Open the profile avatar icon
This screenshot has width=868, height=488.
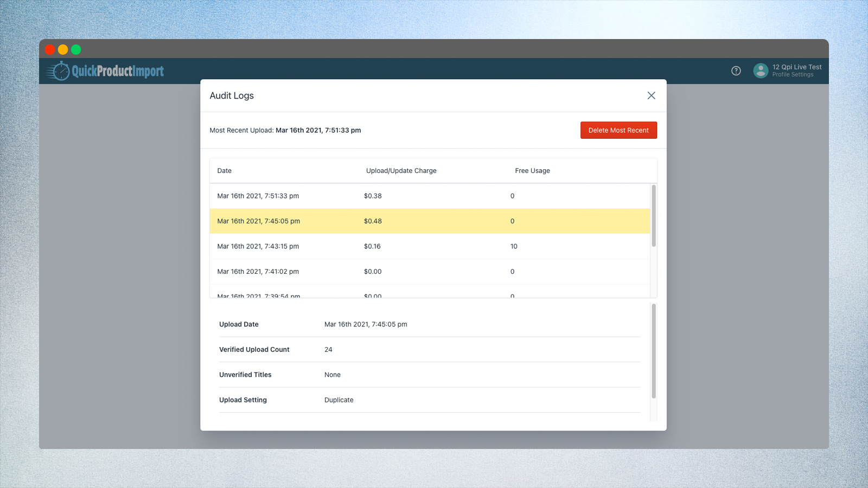pyautogui.click(x=761, y=70)
